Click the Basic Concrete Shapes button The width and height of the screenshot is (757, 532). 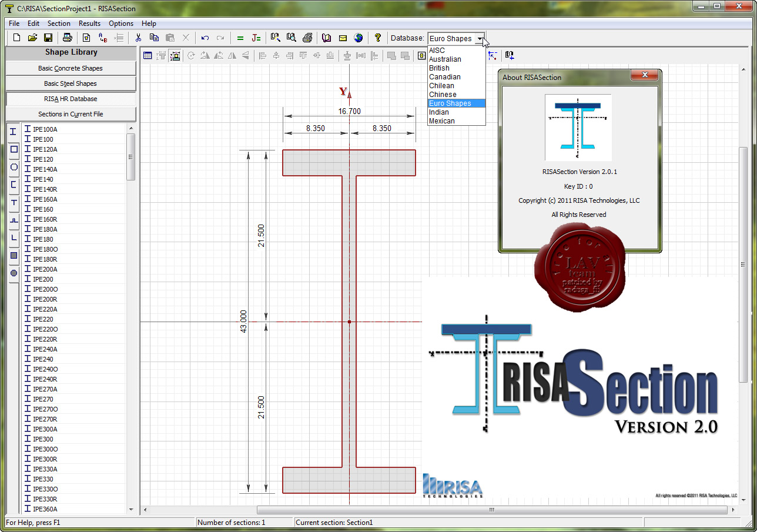click(71, 68)
